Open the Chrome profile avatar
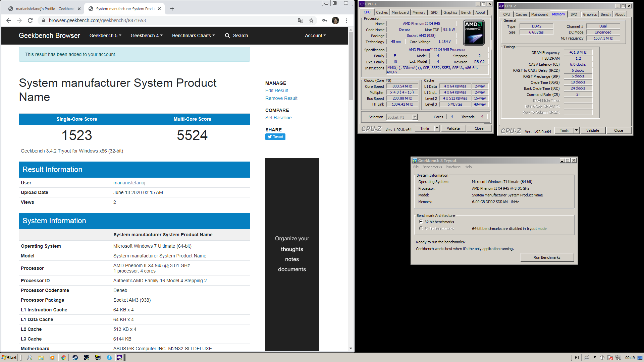 [335, 20]
